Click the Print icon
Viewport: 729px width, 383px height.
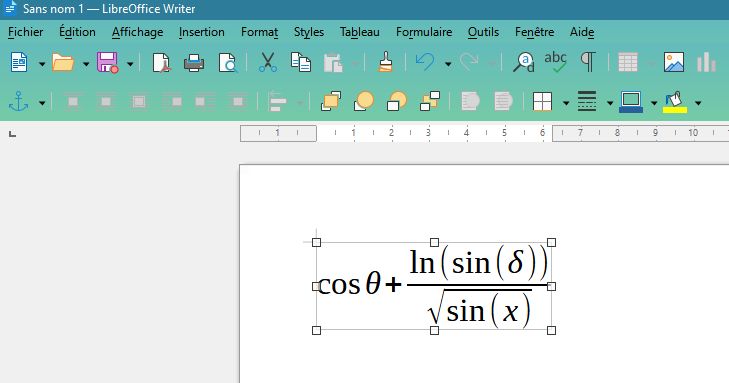coord(194,62)
